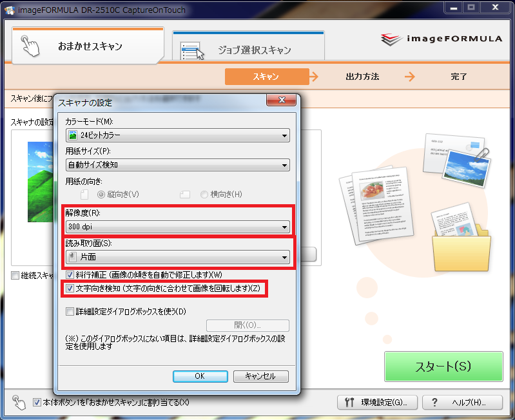Select the 横向き radio button
The image size is (515, 420).
coord(204,195)
